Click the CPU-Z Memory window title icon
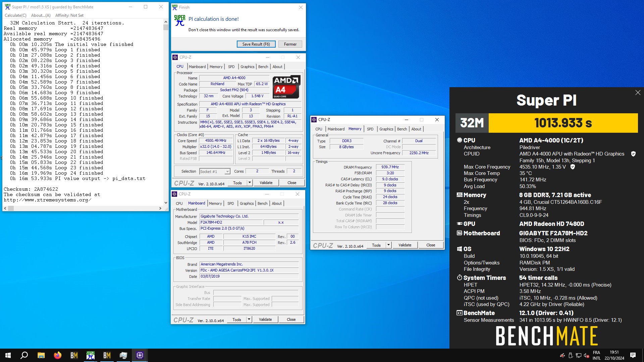 314,120
